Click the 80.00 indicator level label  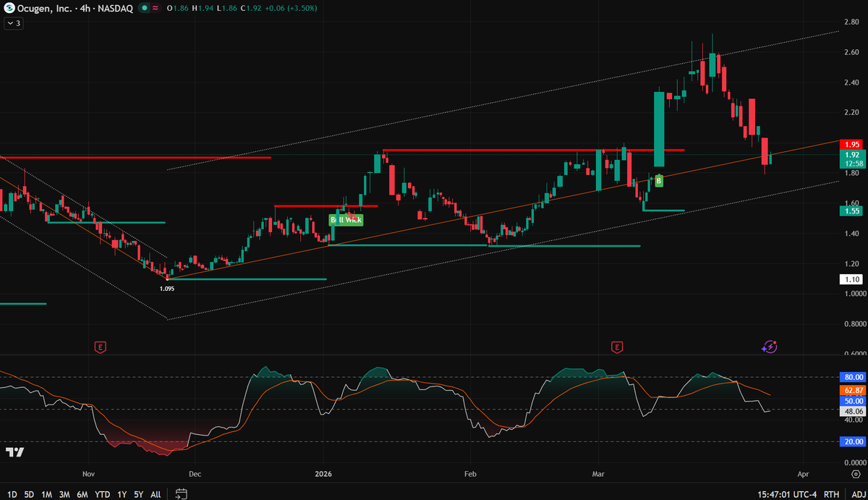pyautogui.click(x=854, y=377)
